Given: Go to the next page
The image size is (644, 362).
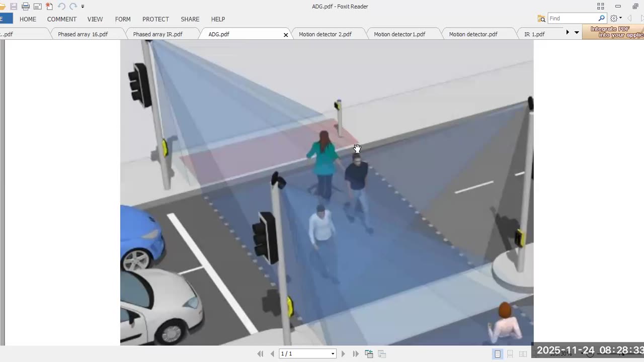Looking at the screenshot, I should click(x=344, y=354).
